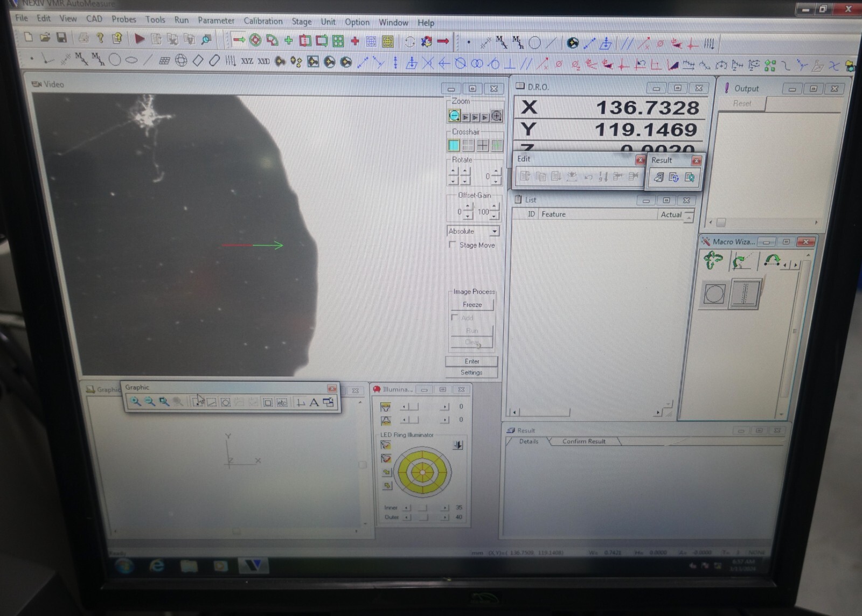862x616 pixels.
Task: Select the Zoom In tool on the Graphic toolbar
Action: tap(136, 400)
